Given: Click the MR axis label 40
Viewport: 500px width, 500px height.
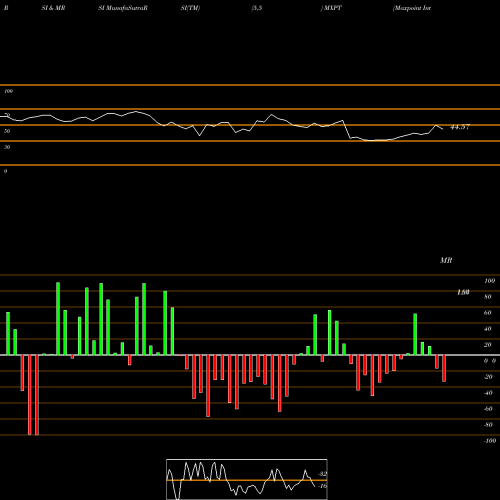Looking at the screenshot, I should pyautogui.click(x=488, y=329).
